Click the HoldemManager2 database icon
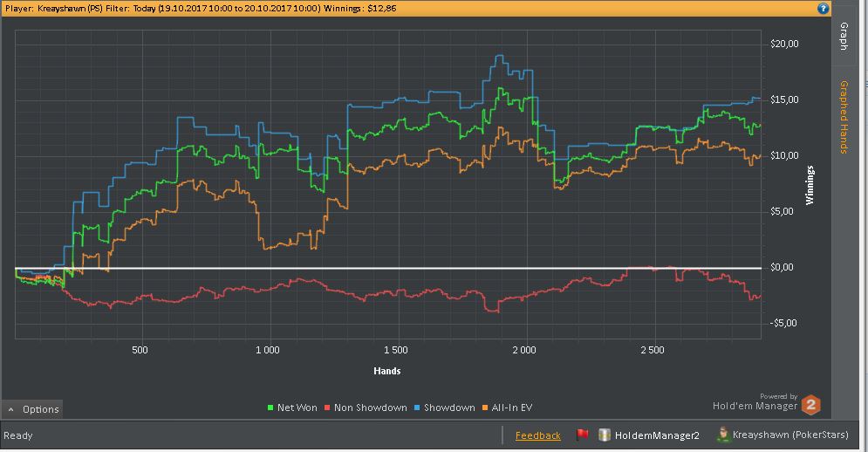The image size is (868, 452). coord(604,435)
